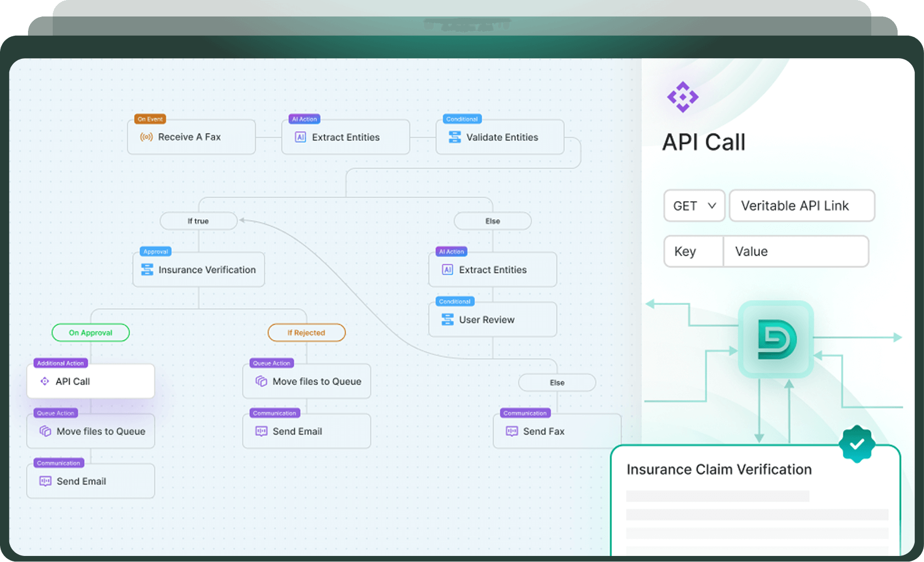924x562 pixels.
Task: Select the Insurance Verification node
Action: [199, 269]
